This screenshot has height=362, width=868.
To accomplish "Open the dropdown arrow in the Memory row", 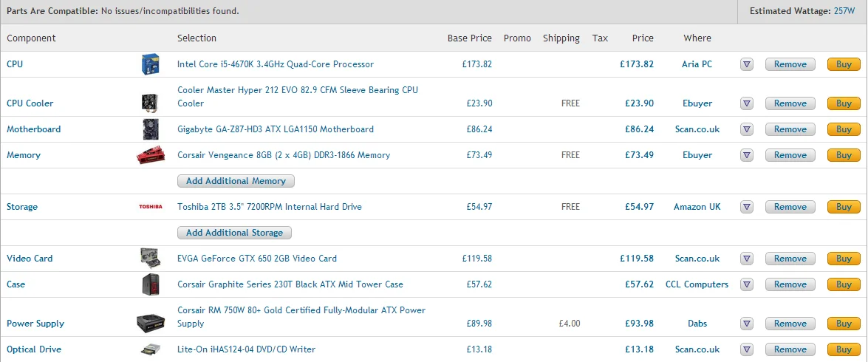I will (x=747, y=155).
